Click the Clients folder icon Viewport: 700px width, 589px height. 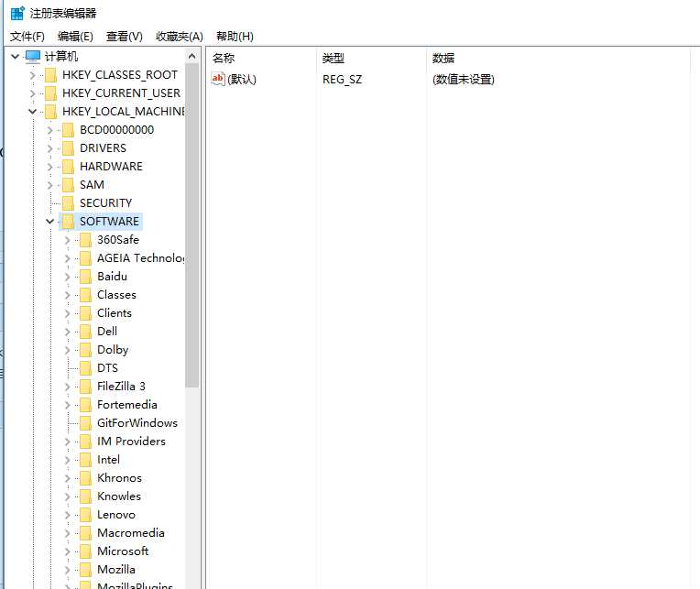pyautogui.click(x=86, y=312)
